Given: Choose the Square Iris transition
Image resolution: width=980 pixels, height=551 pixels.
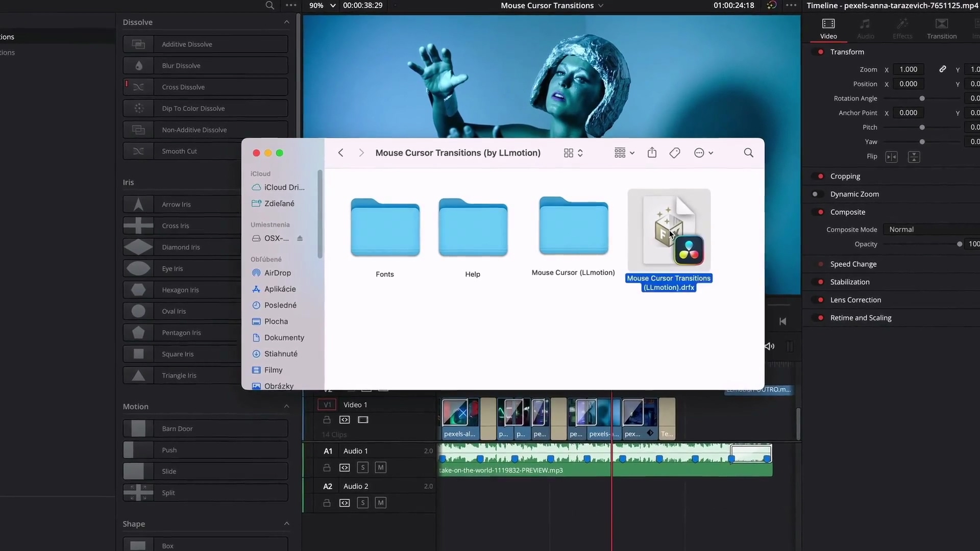Looking at the screenshot, I should [182, 355].
